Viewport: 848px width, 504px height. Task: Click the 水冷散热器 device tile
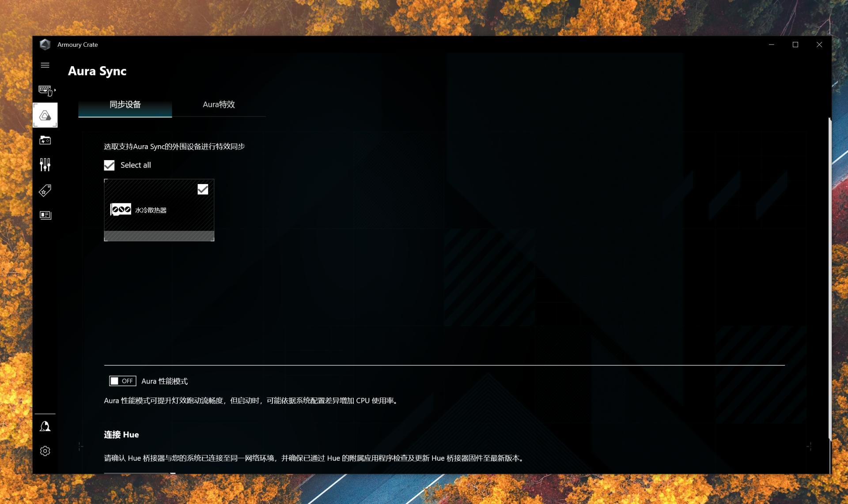[159, 211]
